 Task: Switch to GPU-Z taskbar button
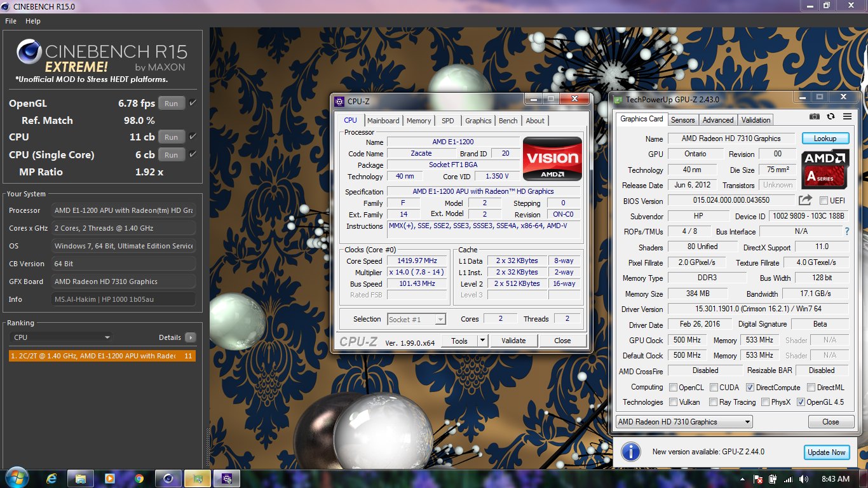tap(198, 478)
